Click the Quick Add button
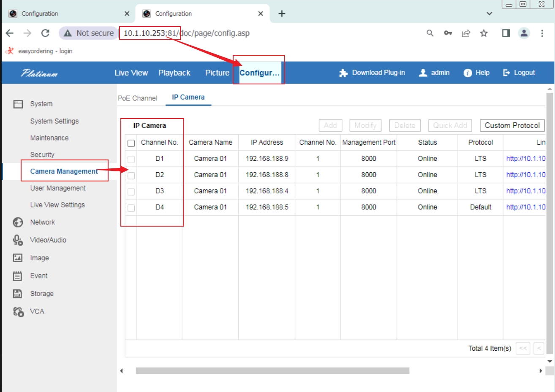The width and height of the screenshot is (555, 392). (x=450, y=125)
